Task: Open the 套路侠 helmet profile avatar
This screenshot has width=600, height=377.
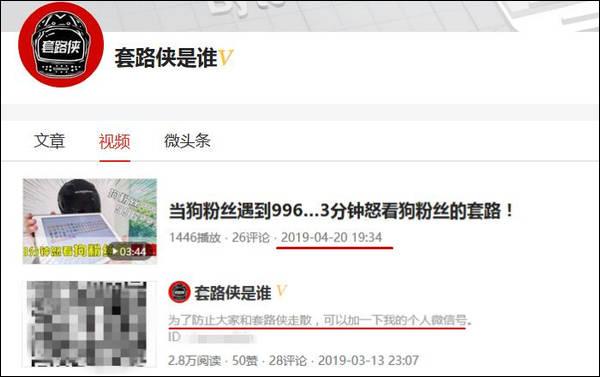Action: [61, 45]
